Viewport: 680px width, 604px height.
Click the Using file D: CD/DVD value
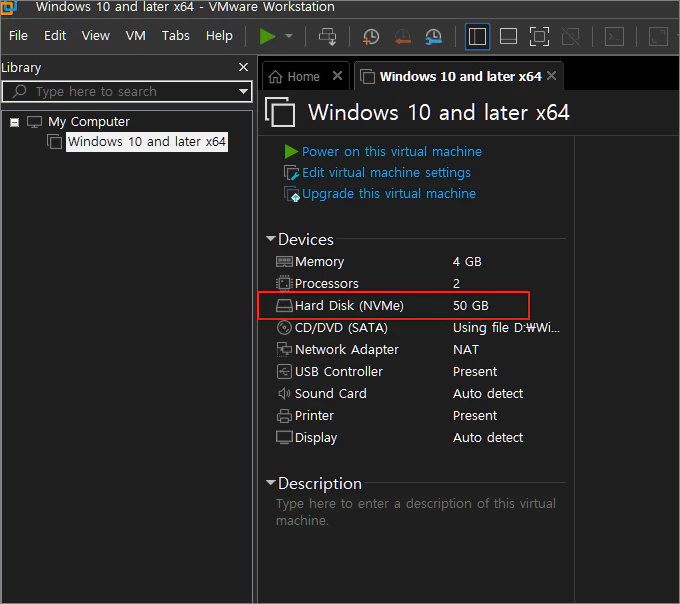(506, 328)
